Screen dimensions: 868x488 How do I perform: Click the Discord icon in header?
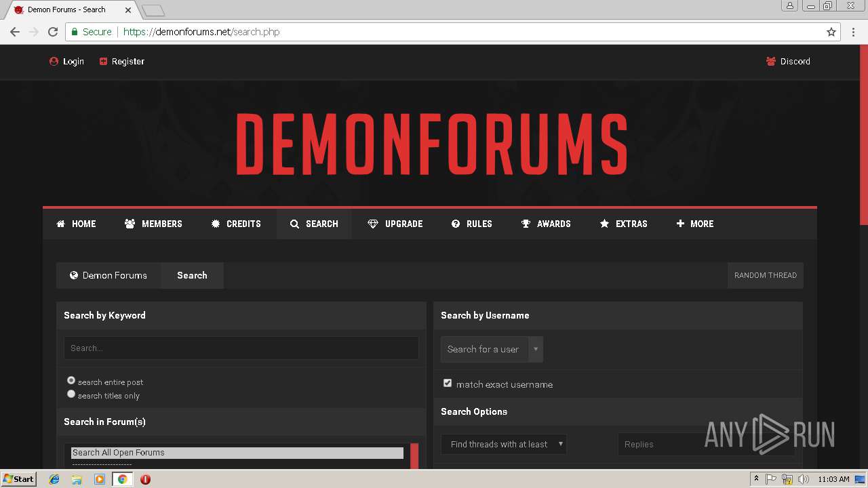771,61
